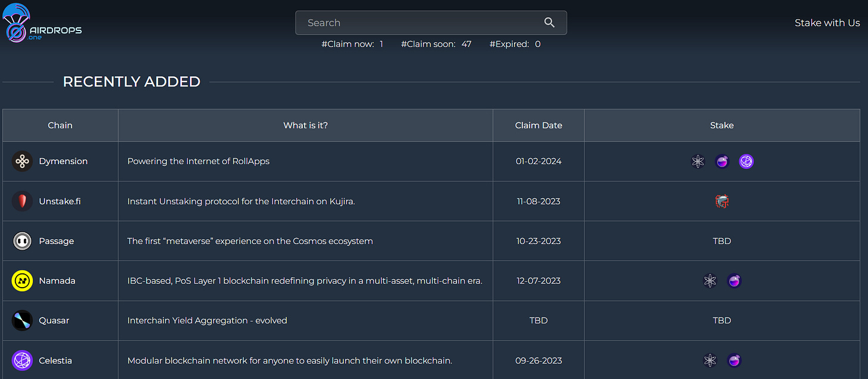Viewport: 868px width, 379px height.
Task: Click 'Modular blockchain network' description text
Action: point(290,360)
